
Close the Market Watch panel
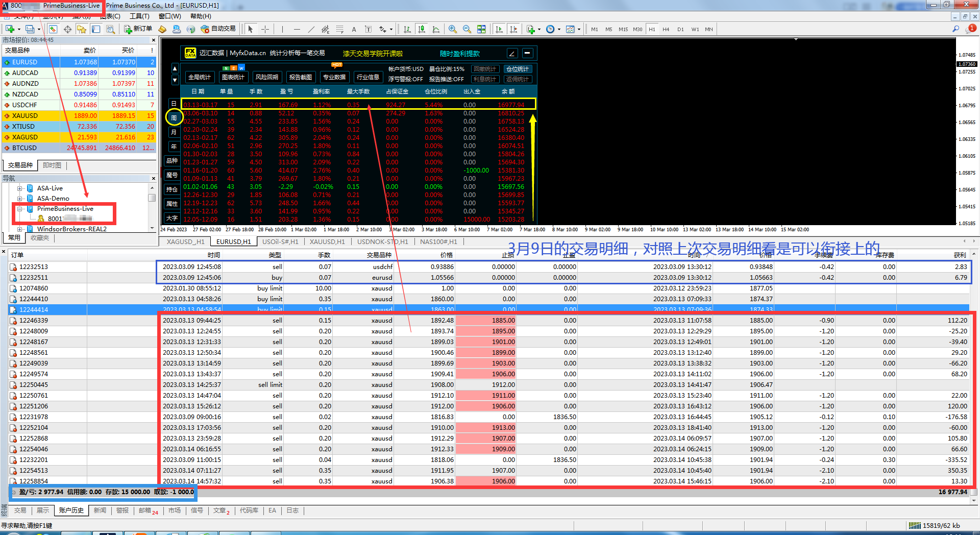click(x=153, y=40)
